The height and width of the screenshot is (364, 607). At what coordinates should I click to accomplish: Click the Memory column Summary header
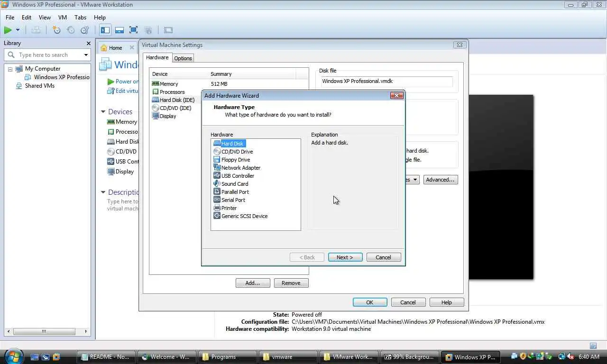point(221,74)
